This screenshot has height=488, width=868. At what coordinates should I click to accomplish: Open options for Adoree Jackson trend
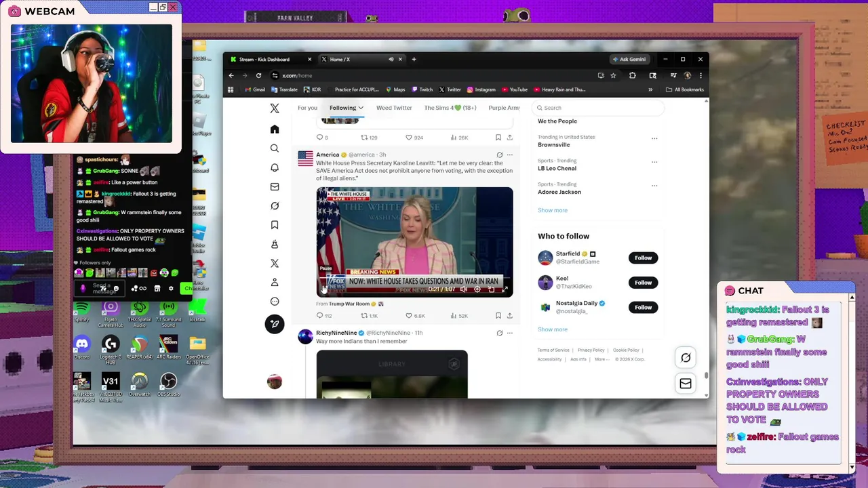pos(654,186)
